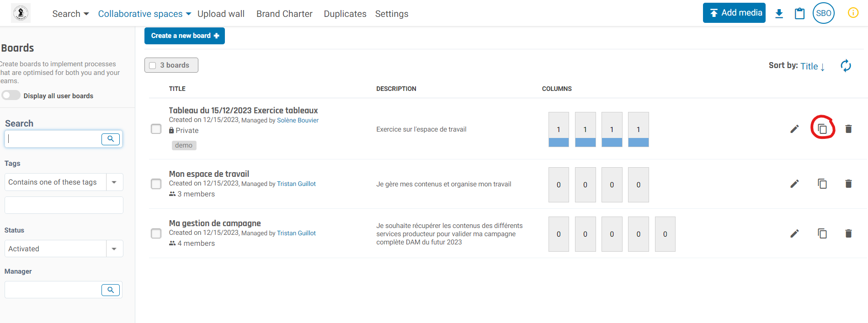Go to the Brand Charter tab
Image resolution: width=868 pixels, height=323 pixels.
(x=284, y=14)
